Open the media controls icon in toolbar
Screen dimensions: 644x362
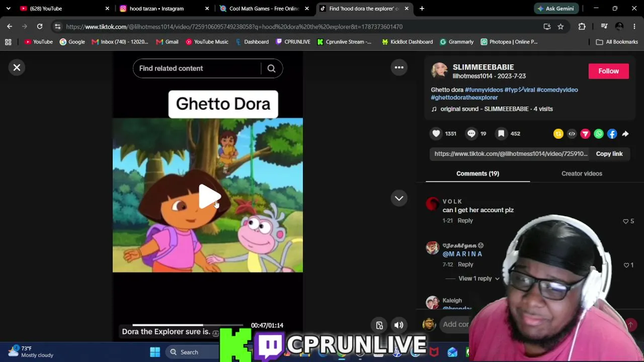[604, 27]
